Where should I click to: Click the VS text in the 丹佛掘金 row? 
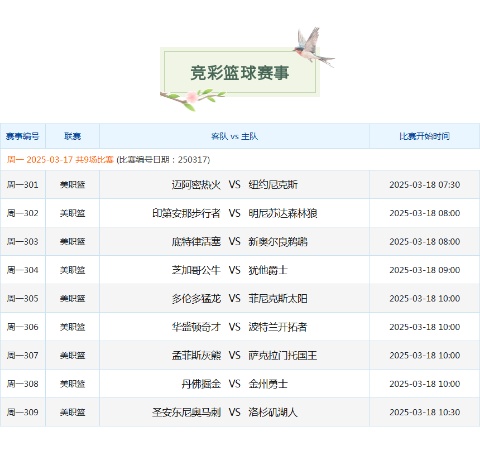234,384
